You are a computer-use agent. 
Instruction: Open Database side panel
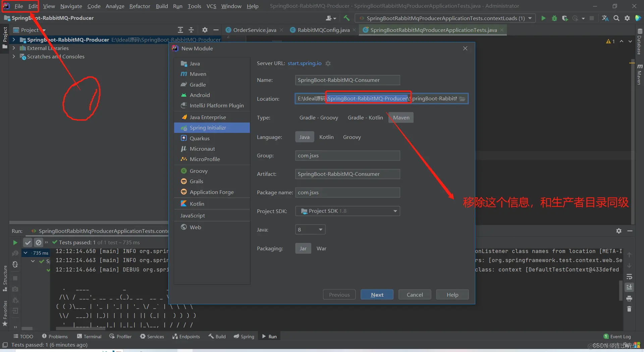click(x=639, y=42)
